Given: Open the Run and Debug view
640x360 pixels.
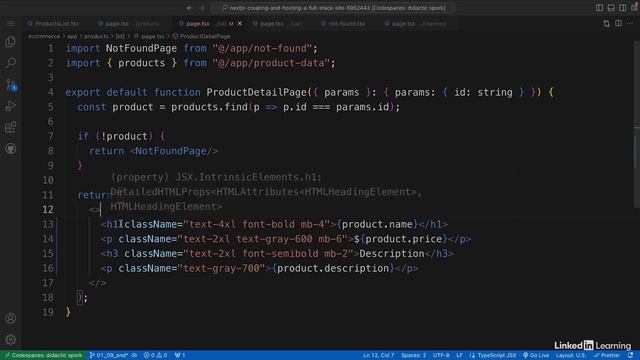Looking at the screenshot, I should tap(11, 106).
